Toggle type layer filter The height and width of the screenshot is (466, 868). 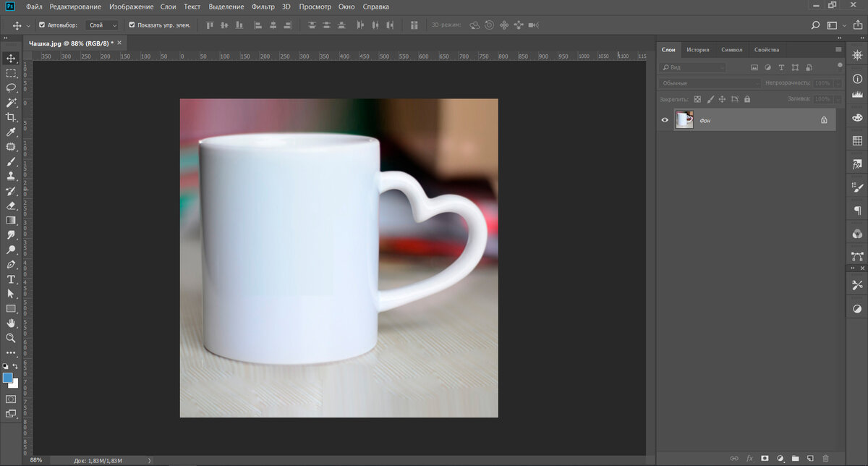tap(782, 67)
